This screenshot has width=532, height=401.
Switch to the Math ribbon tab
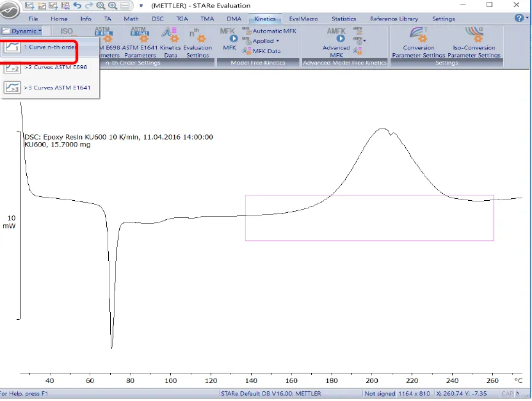tap(131, 19)
